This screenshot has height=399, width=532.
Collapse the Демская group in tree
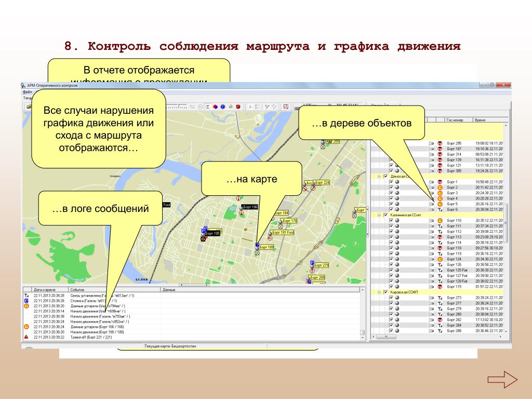379,177
